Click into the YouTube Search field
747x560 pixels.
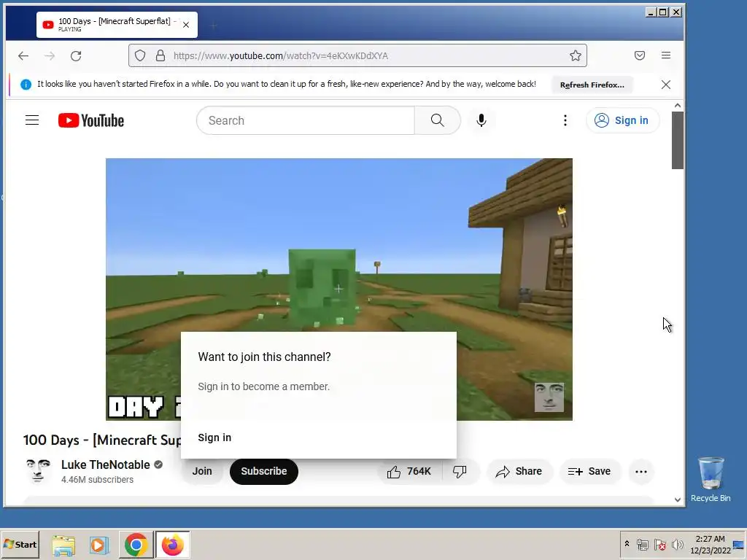click(306, 120)
